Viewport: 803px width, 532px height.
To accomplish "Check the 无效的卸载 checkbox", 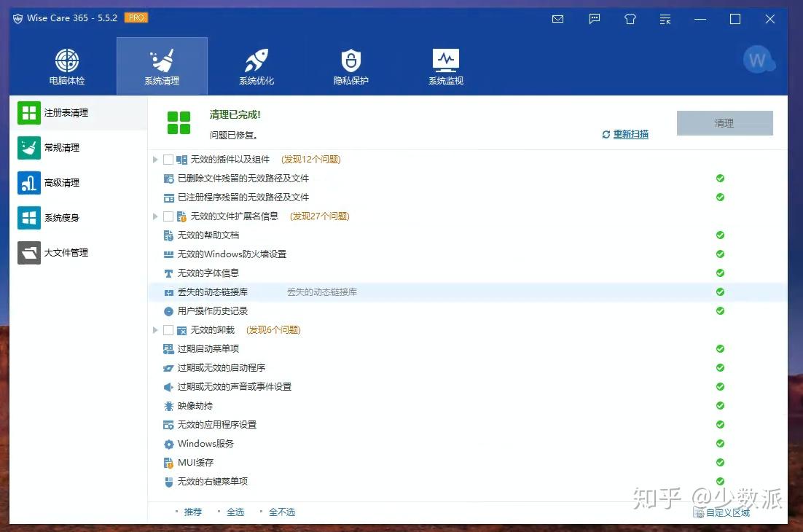I will (168, 329).
